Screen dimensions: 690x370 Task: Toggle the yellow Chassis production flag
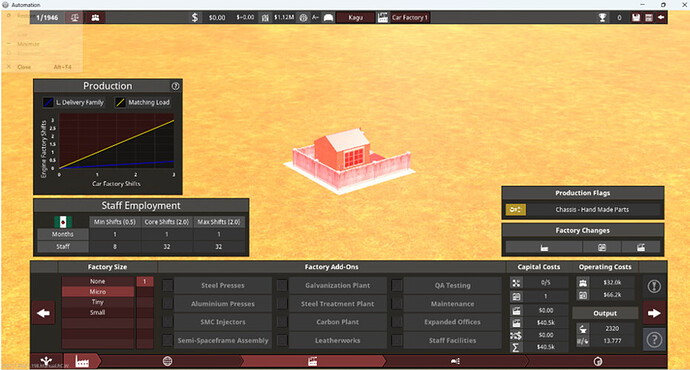[515, 210]
